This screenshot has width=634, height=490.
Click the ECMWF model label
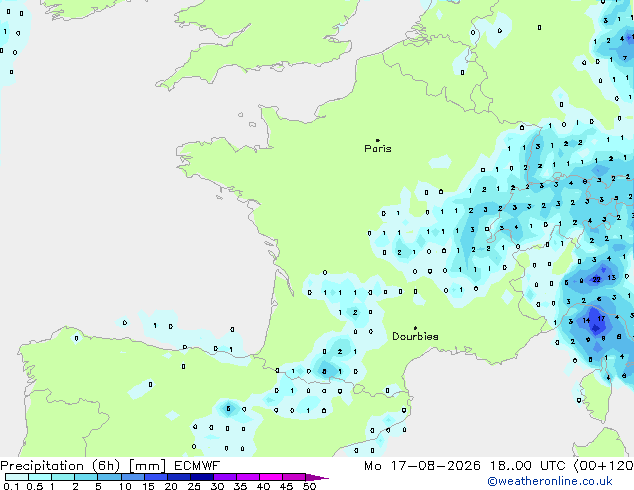(197, 466)
